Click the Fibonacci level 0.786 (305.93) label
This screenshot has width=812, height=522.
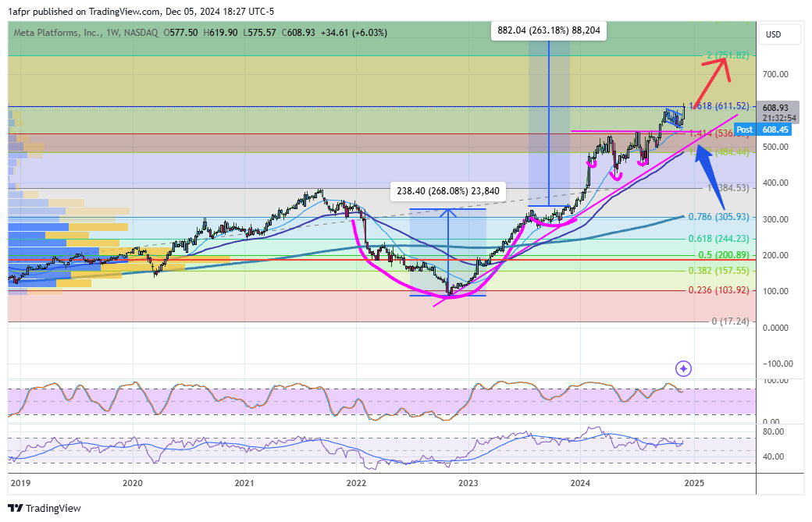[719, 217]
